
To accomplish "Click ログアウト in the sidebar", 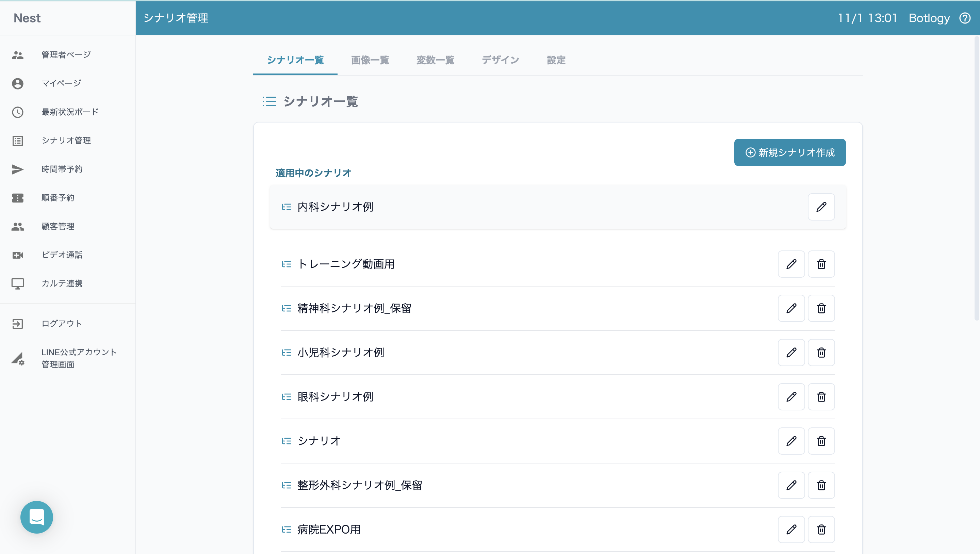I will point(62,323).
